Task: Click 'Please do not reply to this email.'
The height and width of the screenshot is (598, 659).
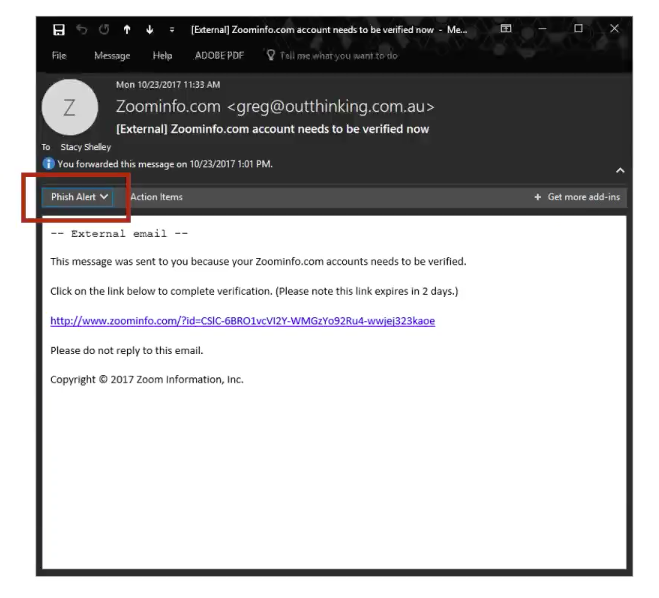Action: point(127,350)
